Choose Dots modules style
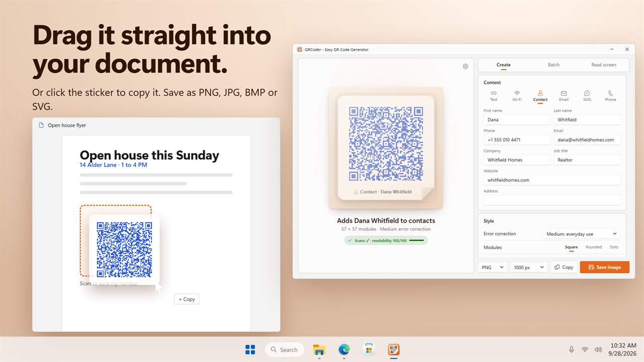The width and height of the screenshot is (644, 362). point(614,247)
